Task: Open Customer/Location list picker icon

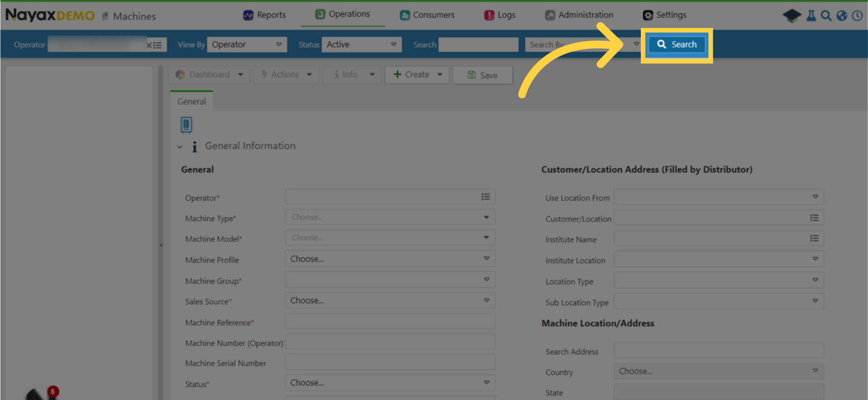Action: point(814,218)
